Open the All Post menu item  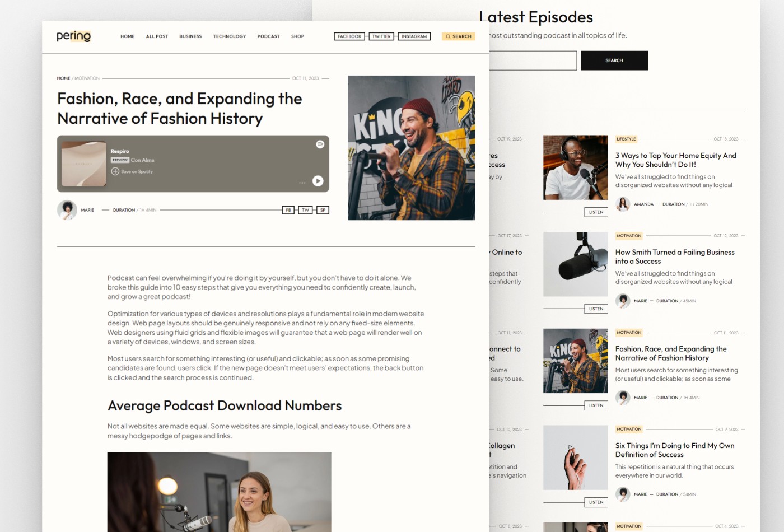157,36
